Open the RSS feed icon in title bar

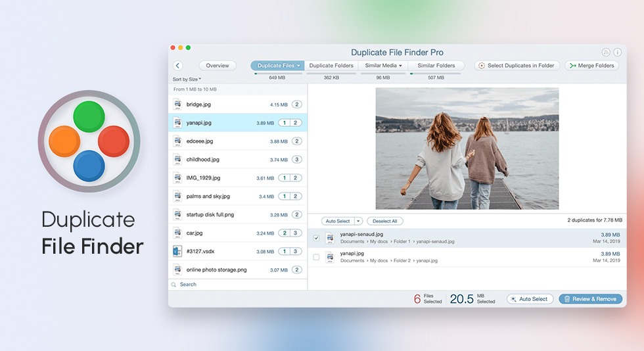click(x=606, y=52)
